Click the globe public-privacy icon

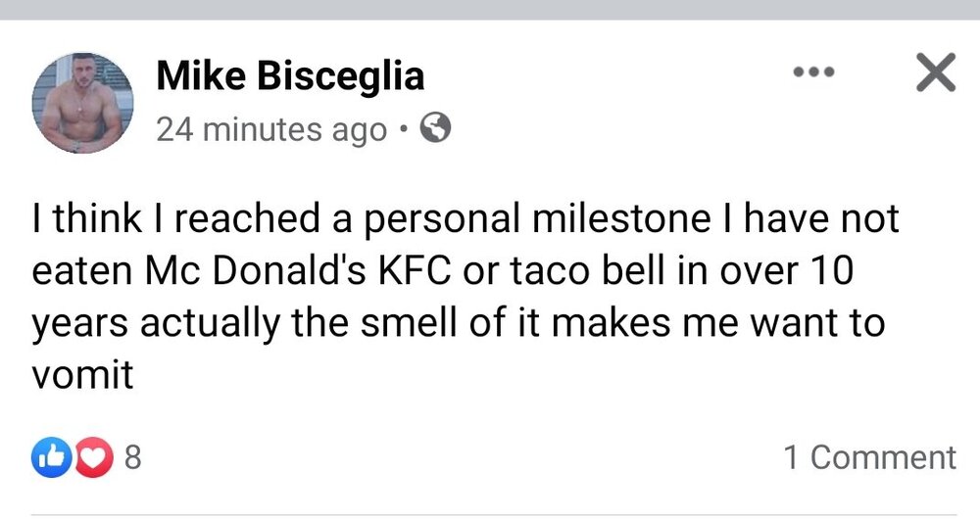pos(435,128)
